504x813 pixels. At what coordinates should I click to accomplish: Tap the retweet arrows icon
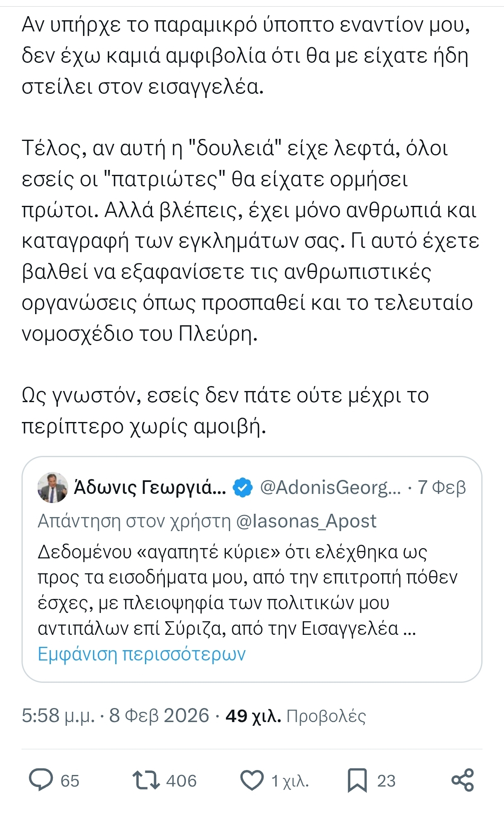(146, 780)
